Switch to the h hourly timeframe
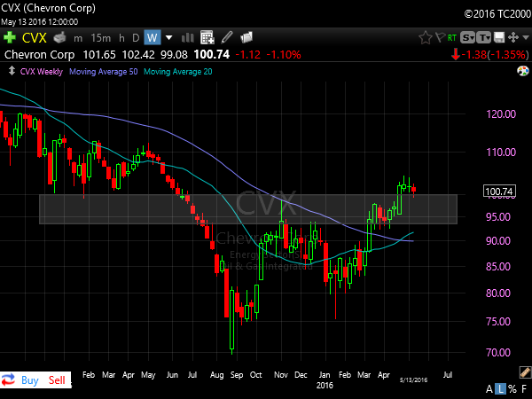 121,37
